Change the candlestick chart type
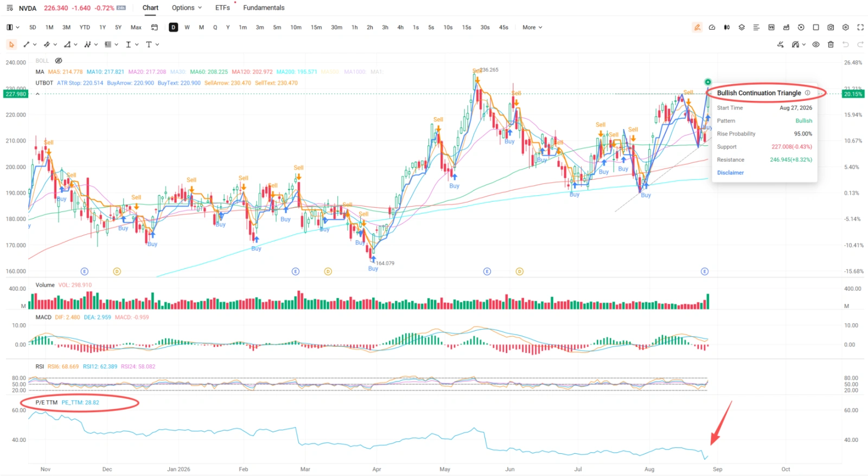 (727, 27)
